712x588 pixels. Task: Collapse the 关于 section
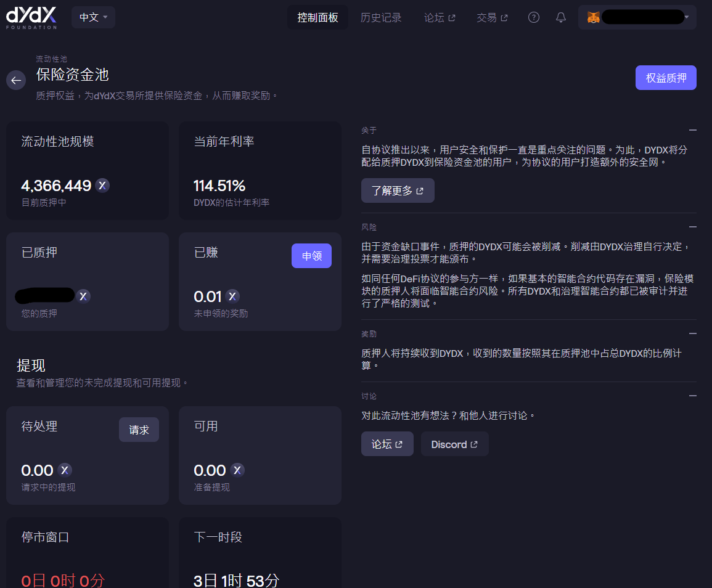(692, 130)
